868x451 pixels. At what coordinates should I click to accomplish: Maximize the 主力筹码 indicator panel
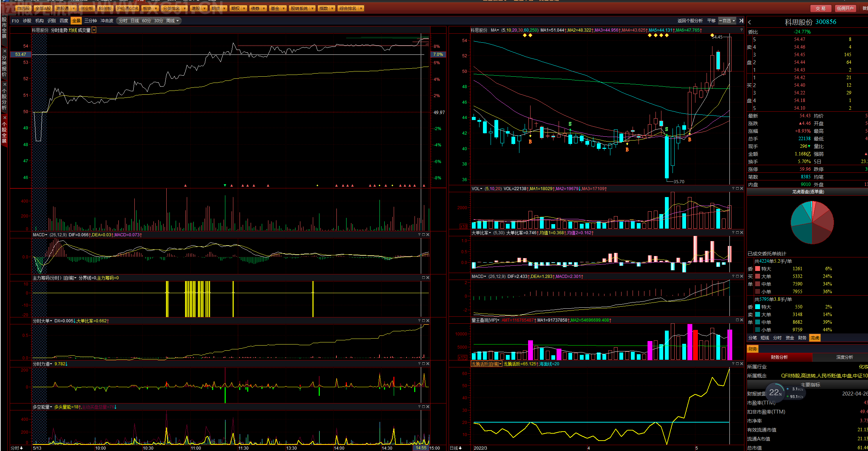tap(424, 278)
